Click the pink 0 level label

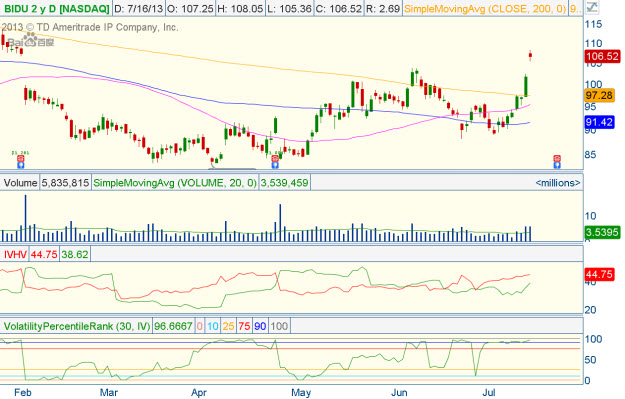tap(200, 326)
